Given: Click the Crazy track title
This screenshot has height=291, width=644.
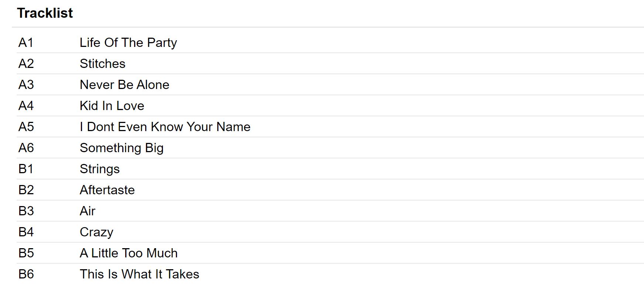Looking at the screenshot, I should (96, 232).
